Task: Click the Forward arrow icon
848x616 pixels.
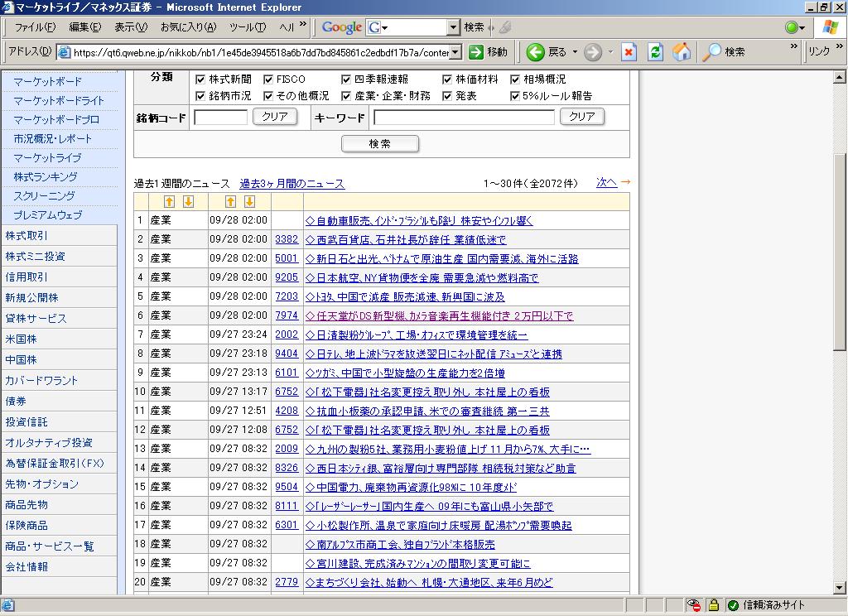Action: coord(593,52)
